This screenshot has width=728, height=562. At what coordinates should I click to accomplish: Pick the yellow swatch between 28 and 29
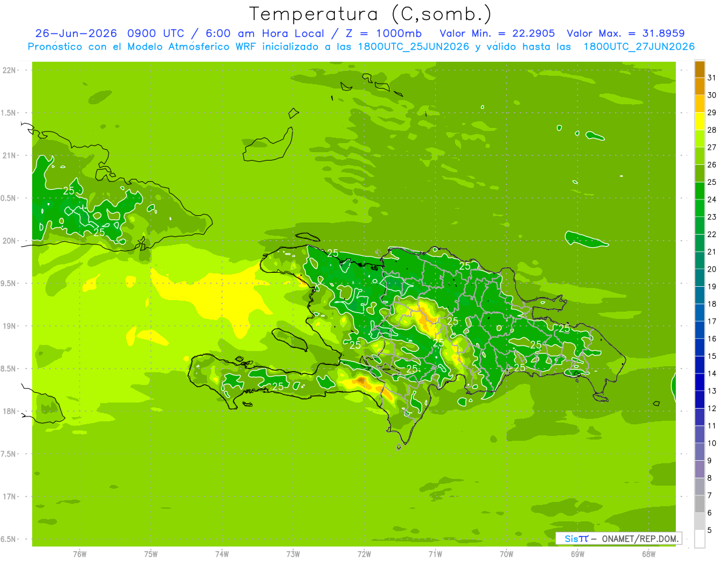(699, 121)
